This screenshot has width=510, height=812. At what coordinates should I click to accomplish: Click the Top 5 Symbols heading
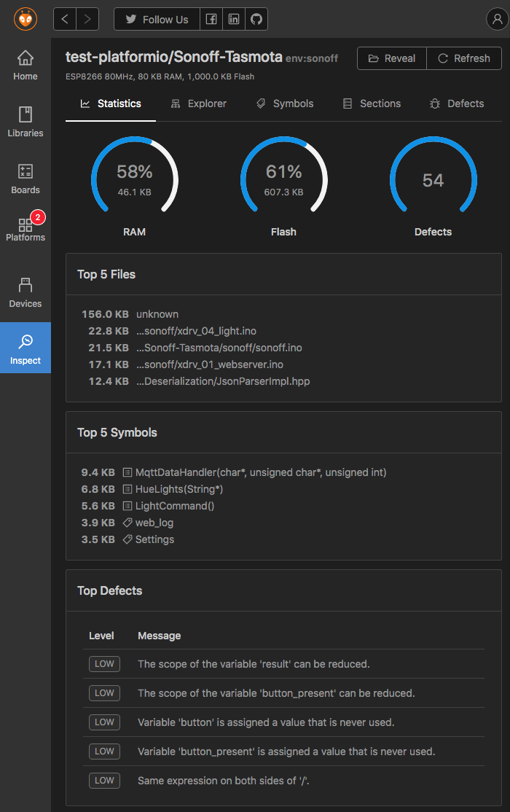pyautogui.click(x=117, y=432)
